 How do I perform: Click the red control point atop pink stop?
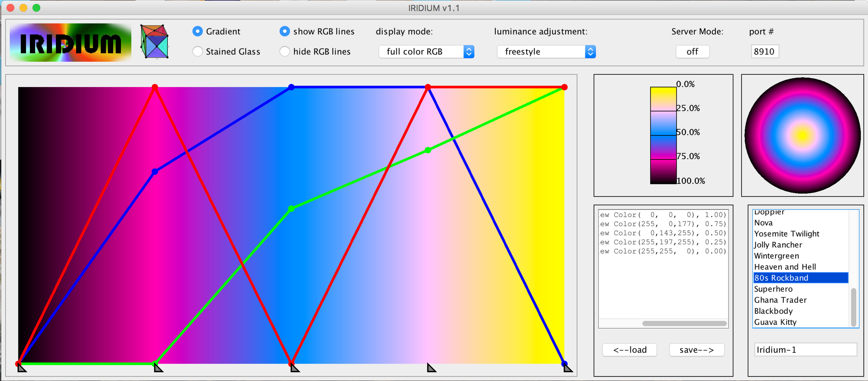428,87
